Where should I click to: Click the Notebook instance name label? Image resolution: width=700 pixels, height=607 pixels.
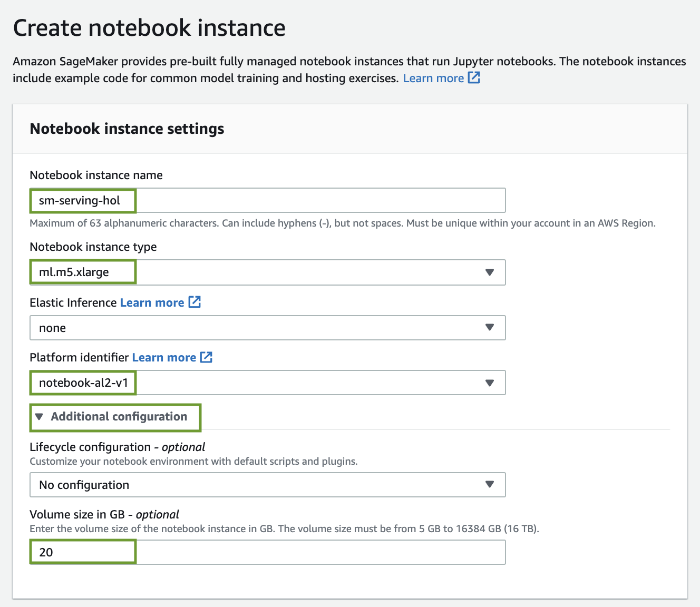[96, 175]
